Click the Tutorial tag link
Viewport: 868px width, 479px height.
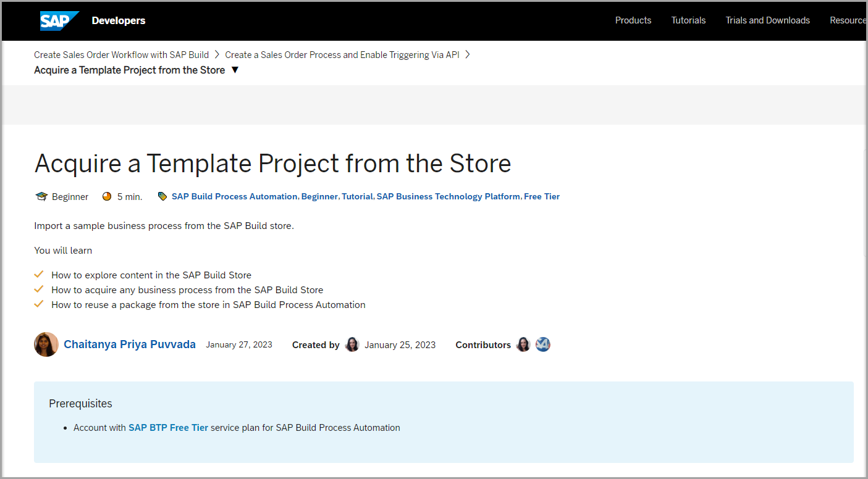(x=357, y=196)
